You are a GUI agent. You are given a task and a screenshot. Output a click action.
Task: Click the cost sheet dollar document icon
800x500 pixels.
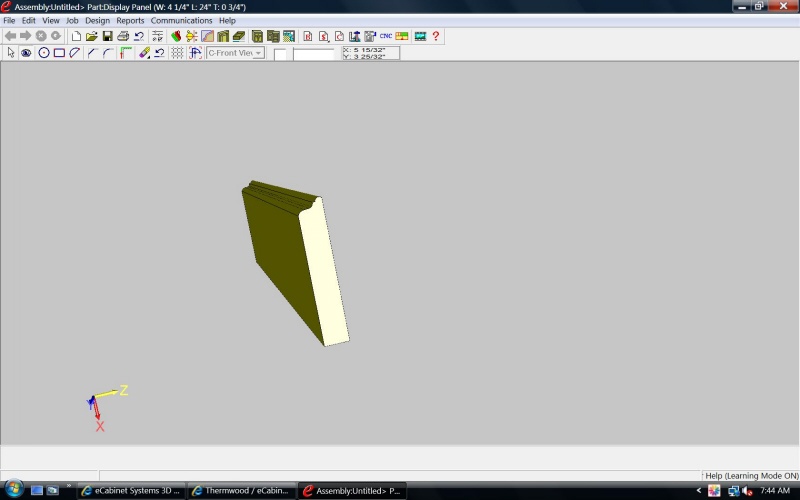click(x=323, y=36)
